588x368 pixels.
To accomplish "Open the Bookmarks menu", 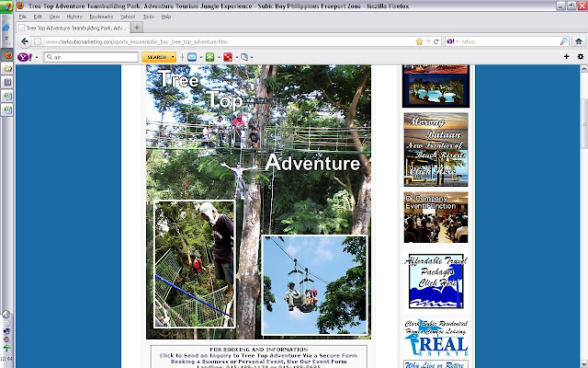I will [x=101, y=17].
